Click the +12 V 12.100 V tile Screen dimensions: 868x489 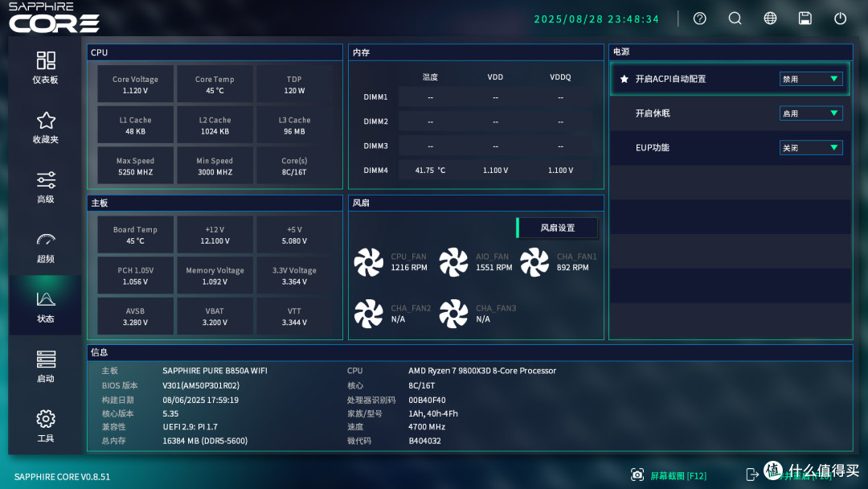[x=215, y=234]
